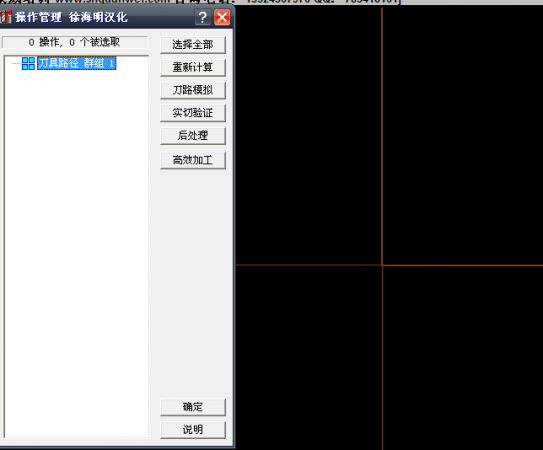This screenshot has height=450, width=543.
Task: Click the 选择全部 button
Action: pyautogui.click(x=193, y=45)
